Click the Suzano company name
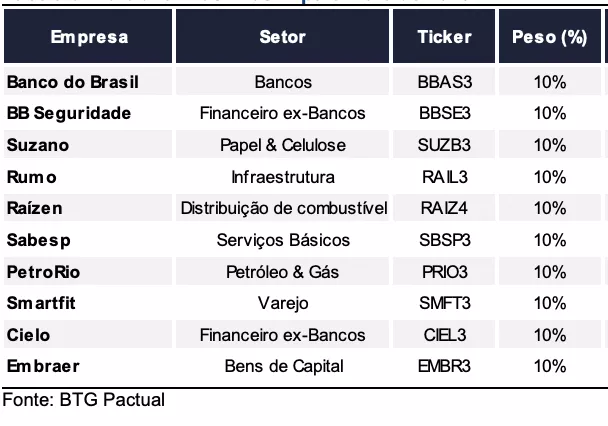 38,145
